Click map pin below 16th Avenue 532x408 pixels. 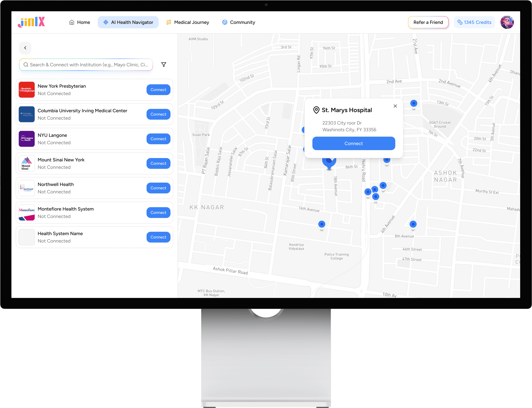[322, 224]
